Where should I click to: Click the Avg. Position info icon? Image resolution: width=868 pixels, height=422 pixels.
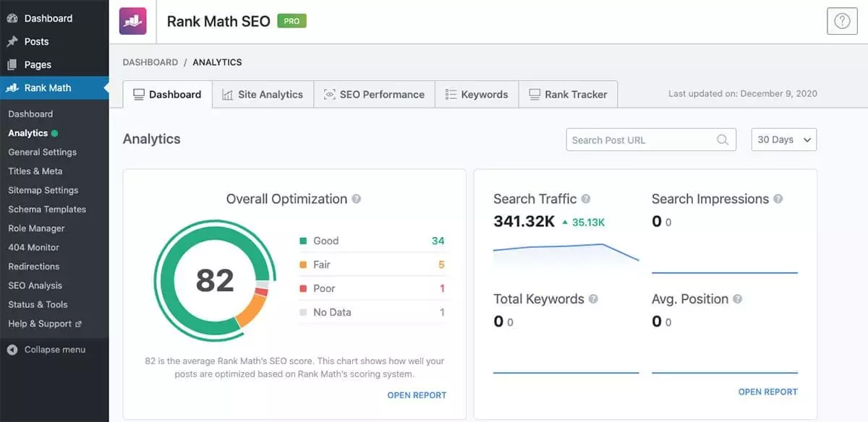click(738, 298)
